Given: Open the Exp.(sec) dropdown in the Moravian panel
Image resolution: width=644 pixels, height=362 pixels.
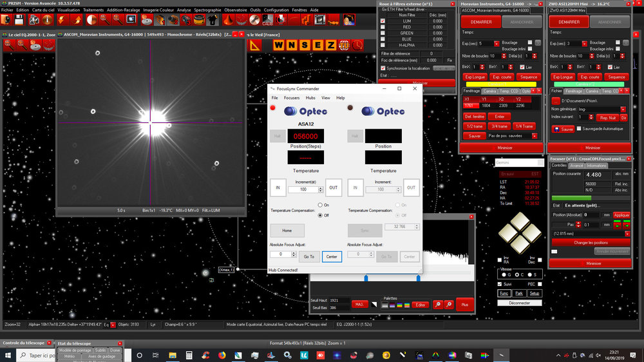Looking at the screenshot, I should [497, 44].
